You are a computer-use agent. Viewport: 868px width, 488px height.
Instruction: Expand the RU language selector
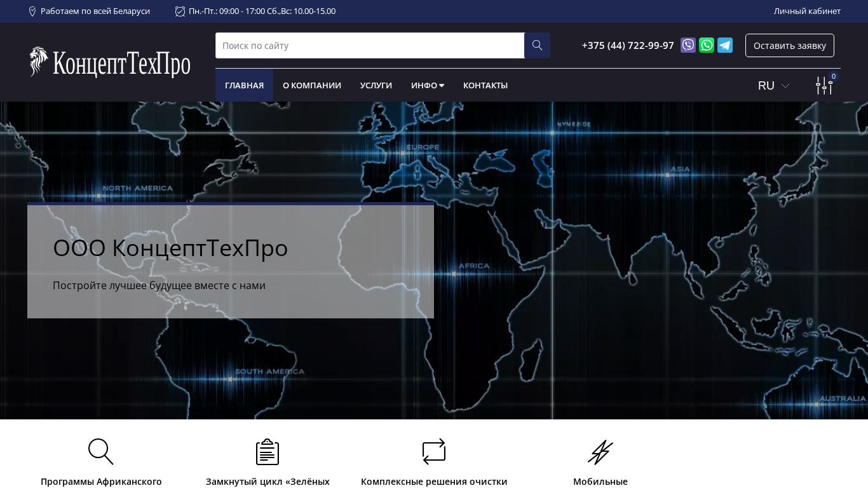[x=773, y=86]
